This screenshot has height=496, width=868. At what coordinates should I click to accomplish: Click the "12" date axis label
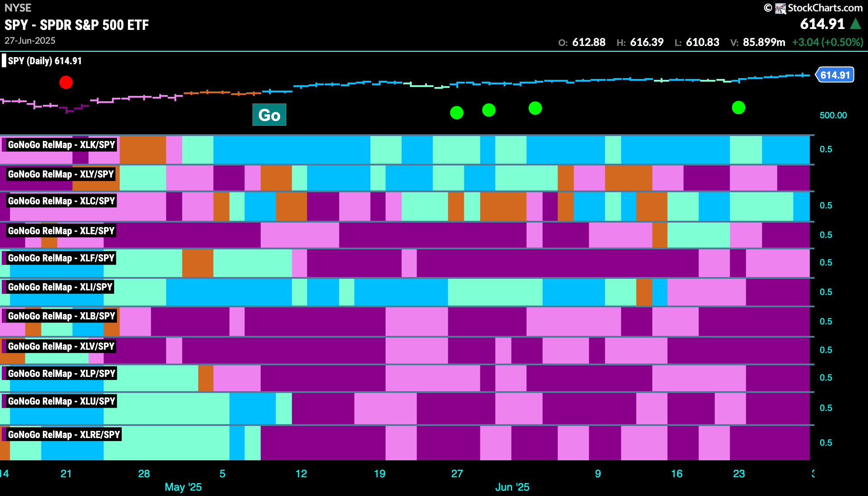tap(302, 473)
